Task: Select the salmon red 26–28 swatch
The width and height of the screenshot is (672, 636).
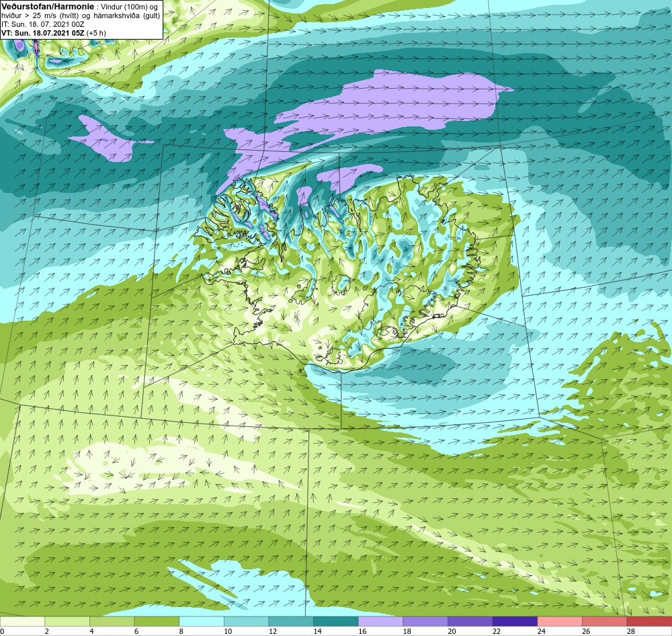Action: [x=604, y=621]
